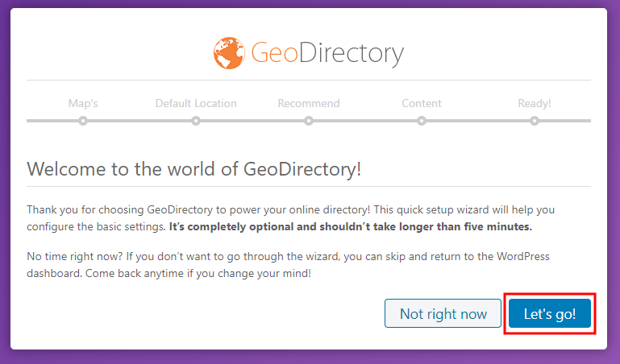Click the circle marker under Map's

[83, 121]
